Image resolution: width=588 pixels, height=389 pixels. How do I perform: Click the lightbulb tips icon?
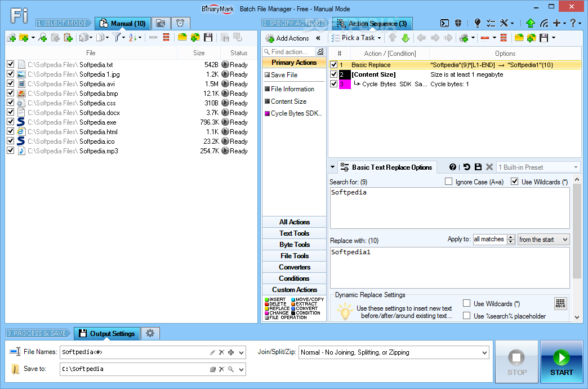pyautogui.click(x=477, y=23)
